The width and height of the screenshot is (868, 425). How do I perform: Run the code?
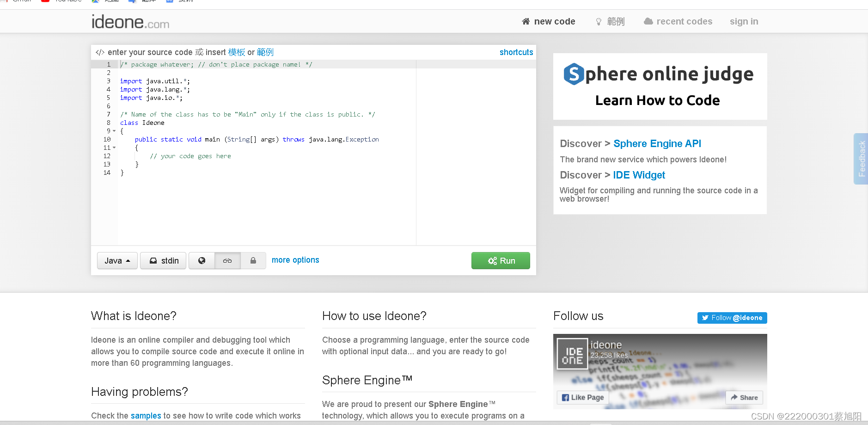coord(501,260)
